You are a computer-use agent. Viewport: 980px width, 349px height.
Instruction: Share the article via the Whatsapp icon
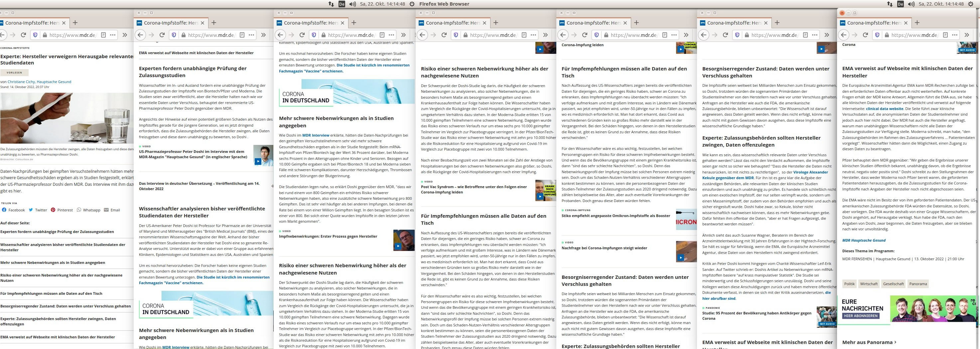coord(79,210)
